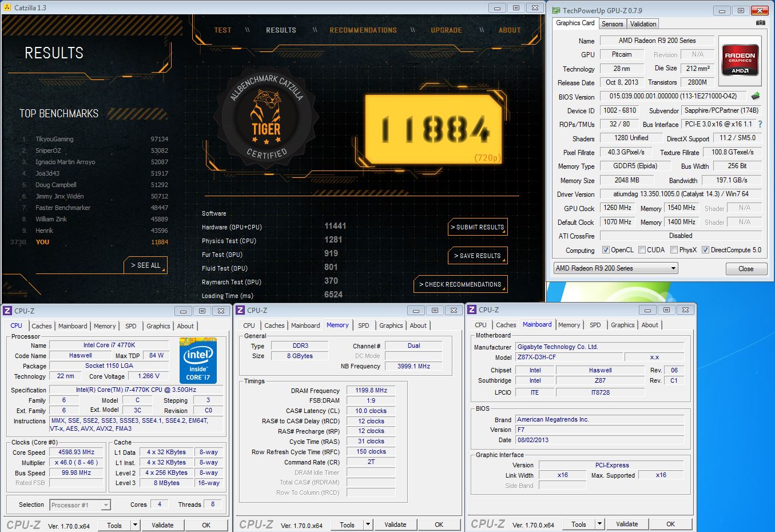
Task: Click the CHECK RECOMMENDATIONS button
Action: [x=460, y=284]
